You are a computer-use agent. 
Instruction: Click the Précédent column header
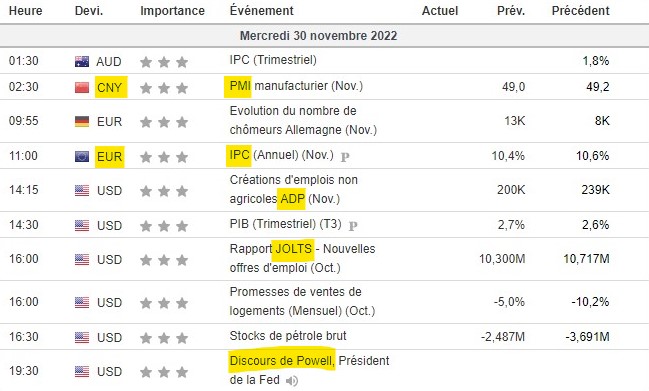click(x=580, y=11)
